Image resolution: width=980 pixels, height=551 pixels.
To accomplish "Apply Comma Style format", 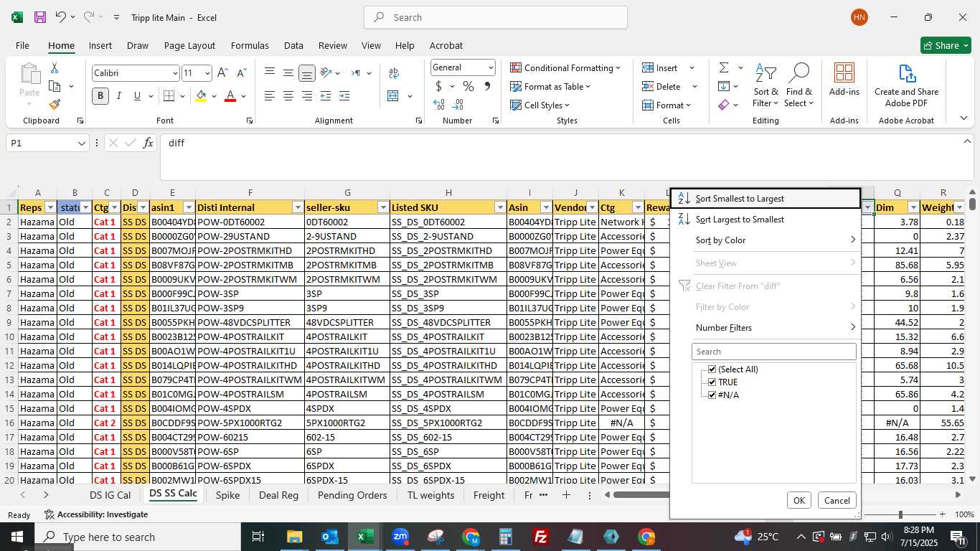I will pos(487,86).
